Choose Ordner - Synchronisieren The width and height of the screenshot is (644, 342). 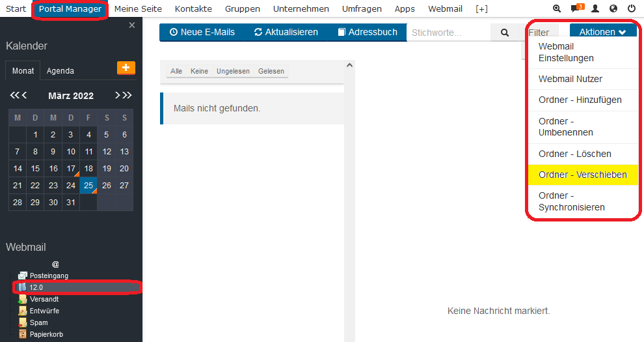pos(583,201)
